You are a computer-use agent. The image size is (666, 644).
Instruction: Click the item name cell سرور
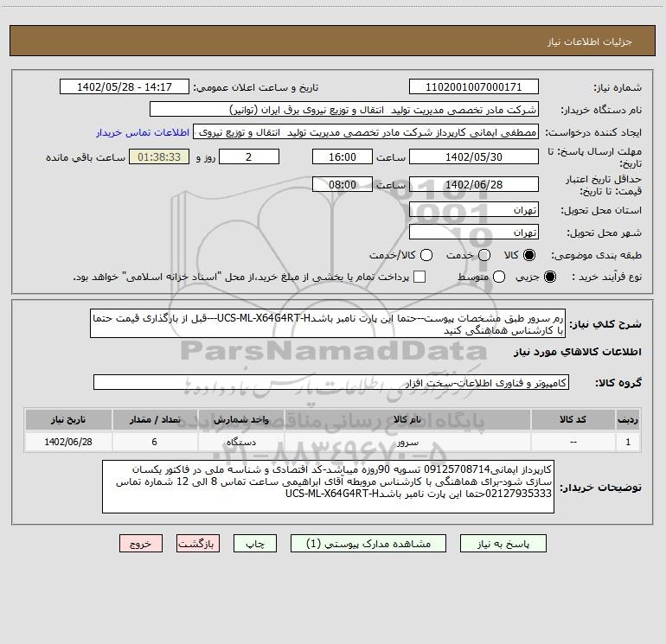point(407,443)
